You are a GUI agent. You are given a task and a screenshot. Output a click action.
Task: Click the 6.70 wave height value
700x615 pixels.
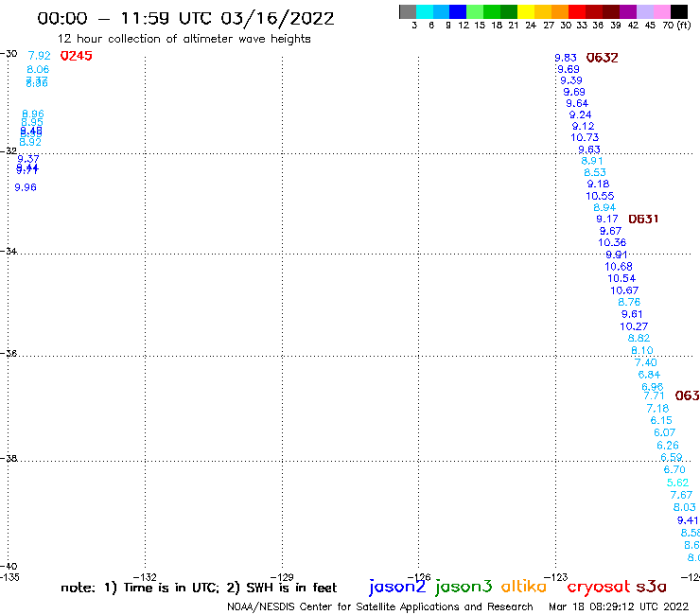click(x=674, y=469)
